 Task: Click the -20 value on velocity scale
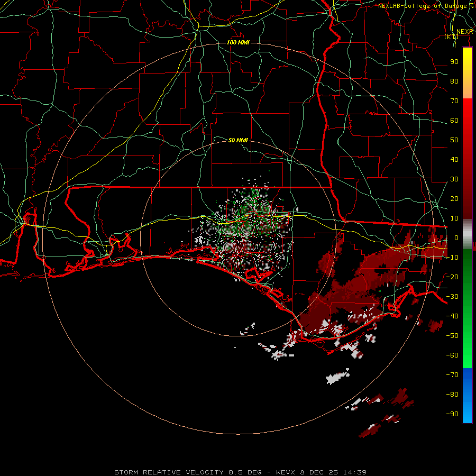(452, 277)
